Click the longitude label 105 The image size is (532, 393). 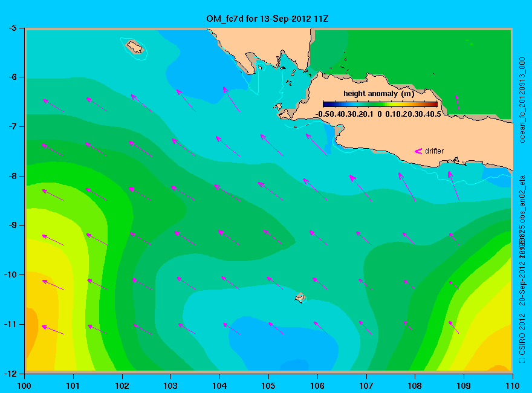(x=268, y=386)
